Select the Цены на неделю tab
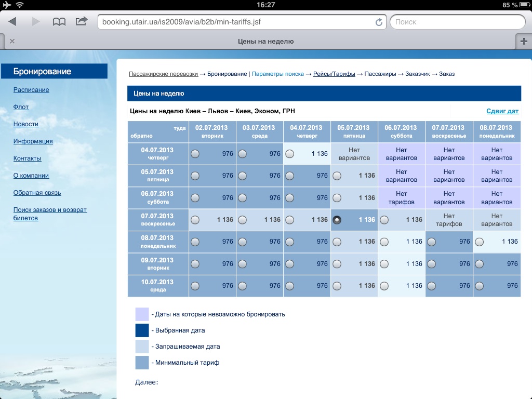 (265, 42)
